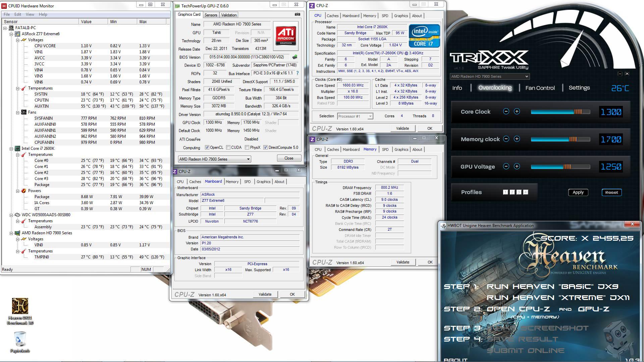
Task: Click Validate in the CPU-Z CPU window
Action: pyautogui.click(x=402, y=128)
